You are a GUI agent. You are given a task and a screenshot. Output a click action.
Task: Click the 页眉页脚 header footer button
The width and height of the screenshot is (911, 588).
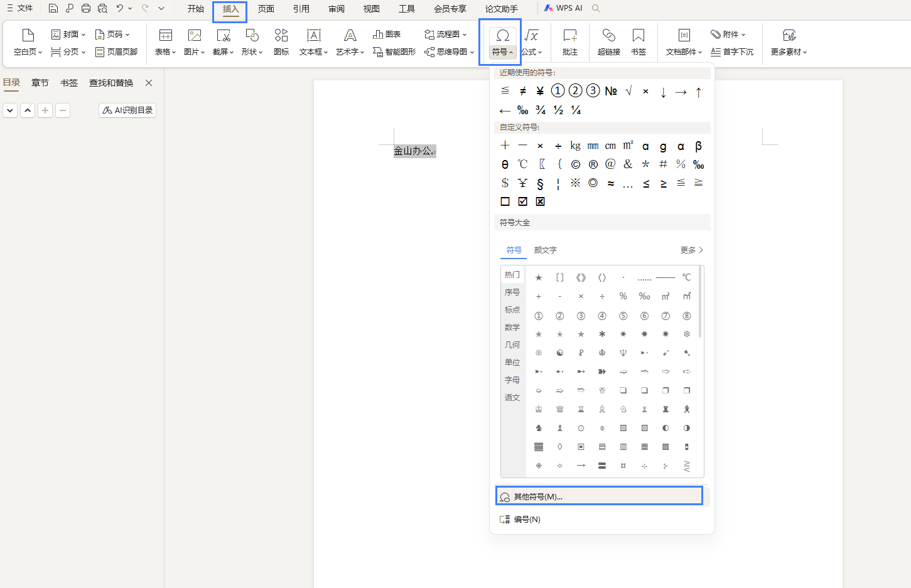pos(116,51)
